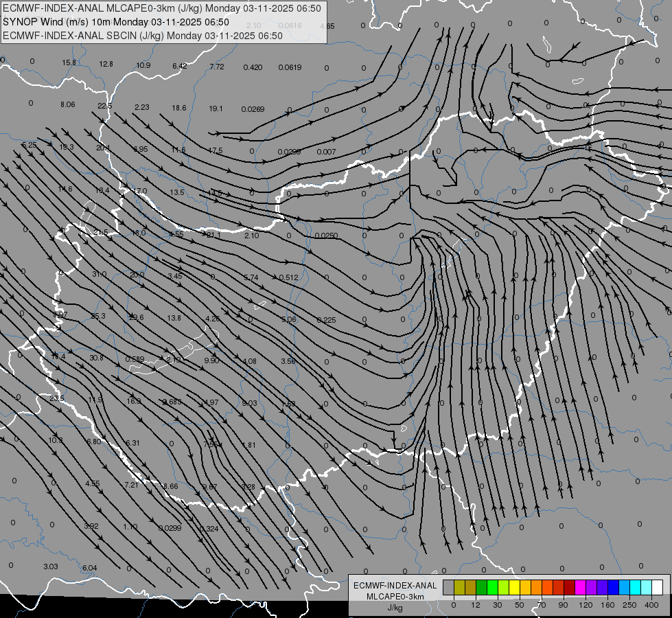
Task: Click the map data value '6.31'
Action: (132, 443)
